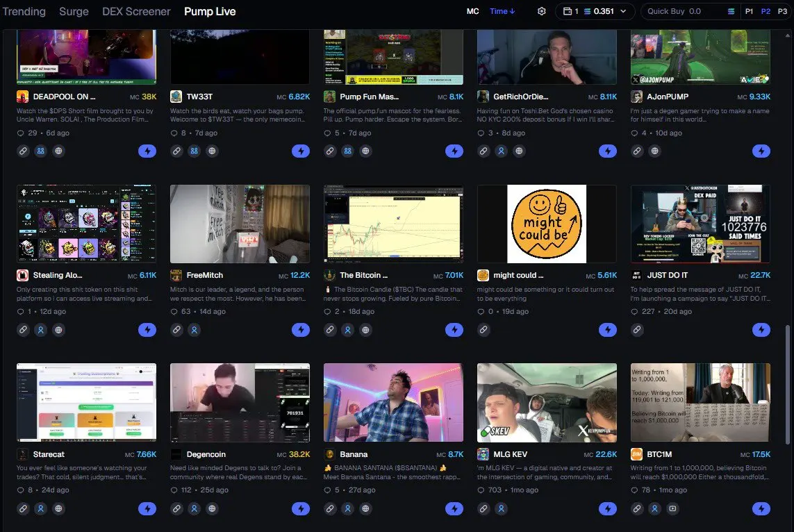
Task: Open profile icon on Starecat card
Action: [41, 508]
